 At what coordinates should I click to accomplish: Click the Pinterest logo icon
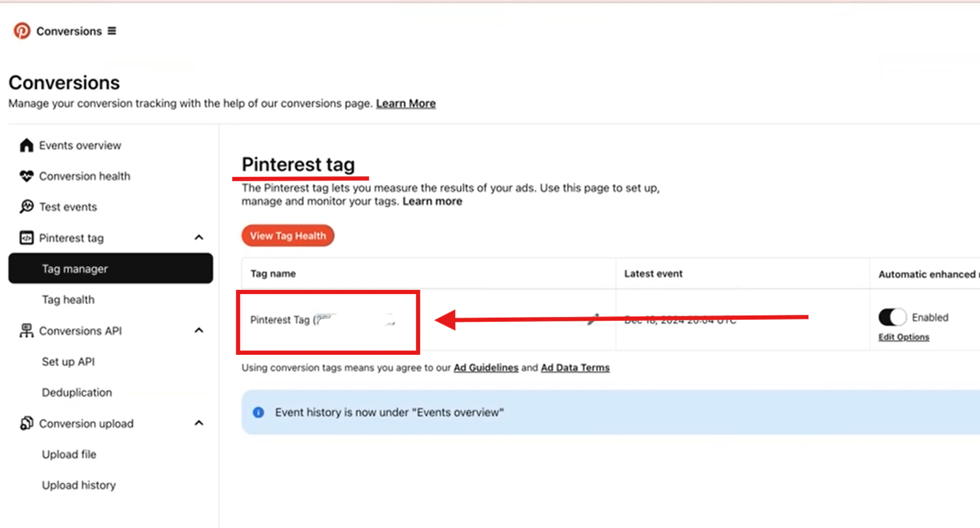pyautogui.click(x=22, y=31)
